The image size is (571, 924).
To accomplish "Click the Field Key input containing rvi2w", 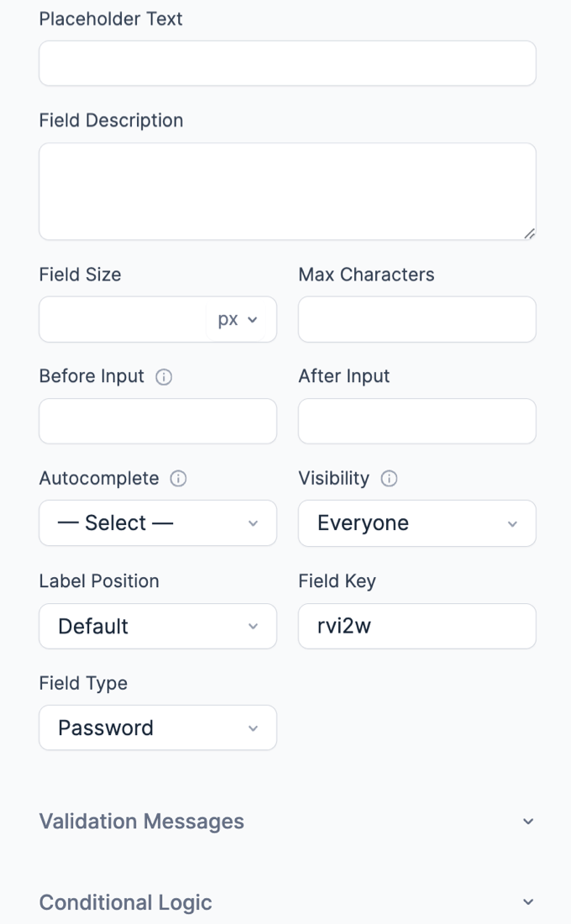I will coord(416,626).
